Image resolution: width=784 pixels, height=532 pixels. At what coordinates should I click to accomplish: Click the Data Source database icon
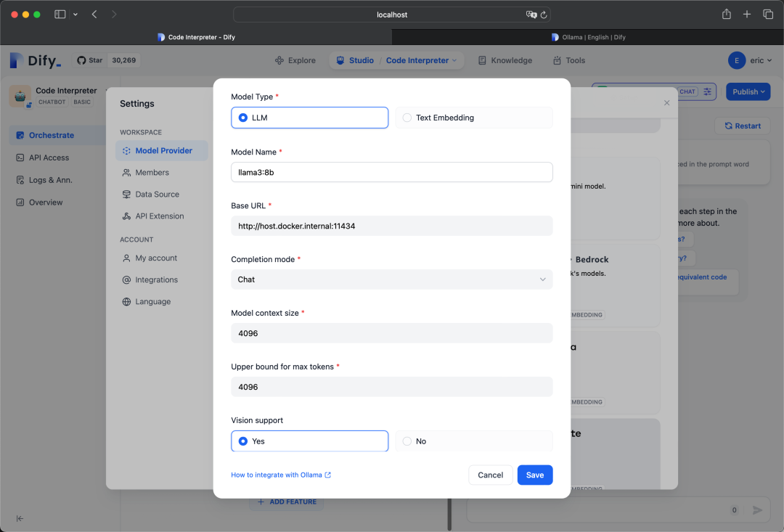(126, 194)
